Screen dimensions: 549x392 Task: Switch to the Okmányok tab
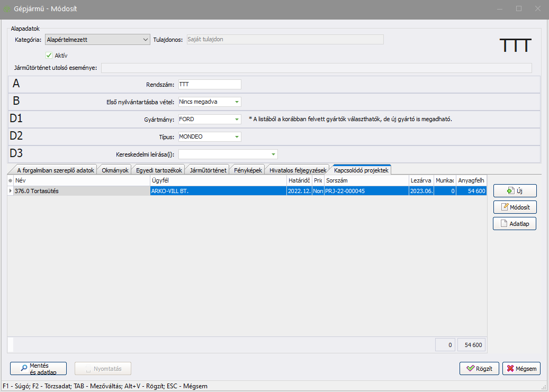click(114, 170)
